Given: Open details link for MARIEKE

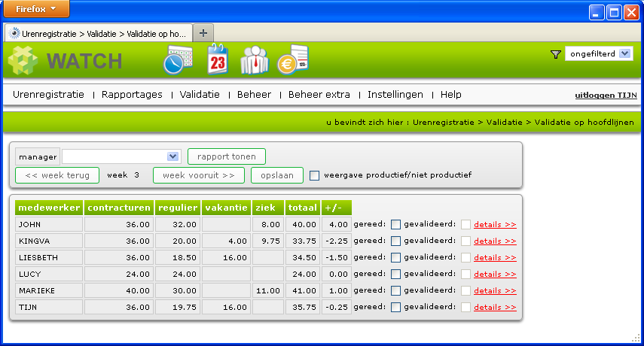Looking at the screenshot, I should 495,290.
